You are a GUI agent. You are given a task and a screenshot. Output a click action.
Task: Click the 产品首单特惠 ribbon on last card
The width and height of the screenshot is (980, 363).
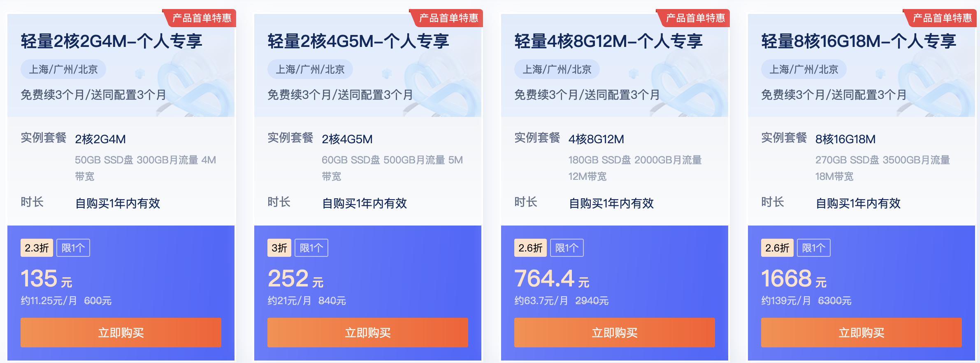(942, 18)
